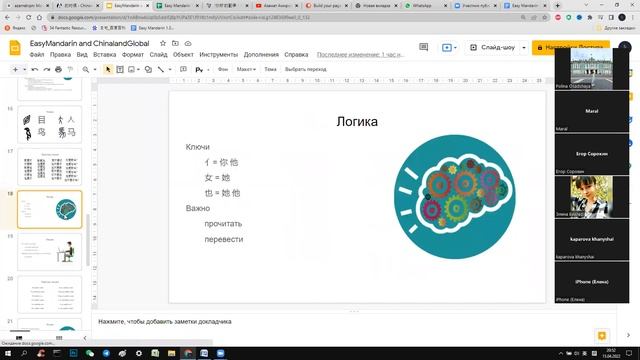Redo the last action
Image resolution: width=640 pixels, height=360 pixels.
click(47, 70)
